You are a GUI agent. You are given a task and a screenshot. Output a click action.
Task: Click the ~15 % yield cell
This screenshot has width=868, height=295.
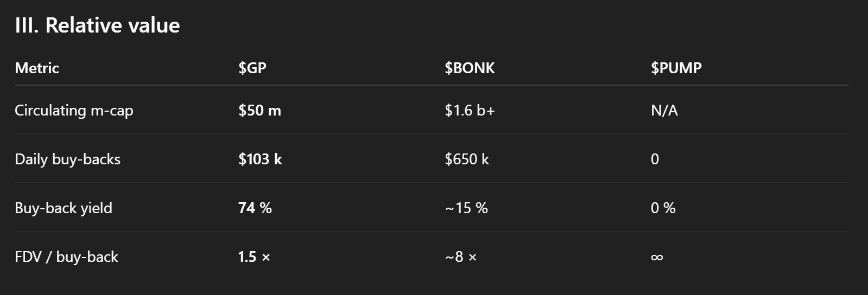(x=466, y=208)
